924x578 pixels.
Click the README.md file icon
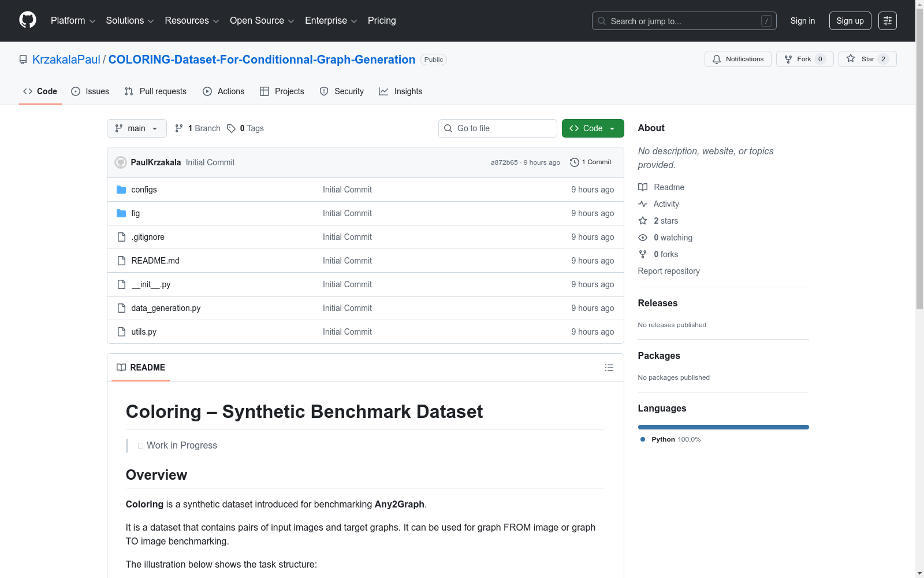point(121,261)
